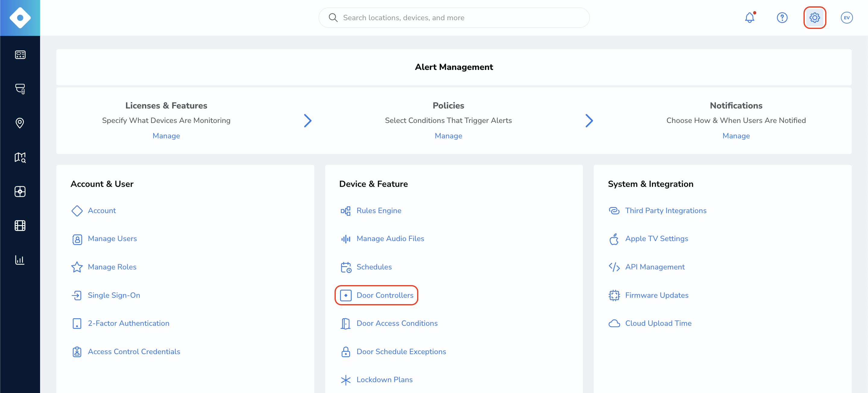Open the Single Sign-On link

click(x=114, y=295)
